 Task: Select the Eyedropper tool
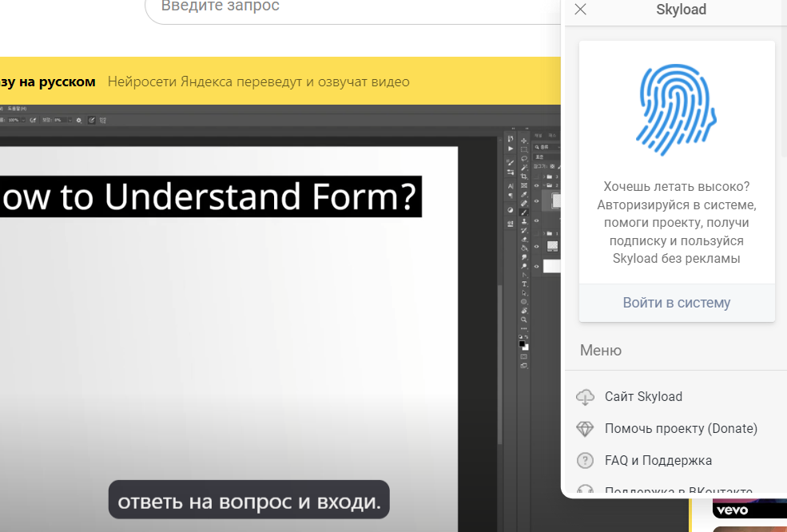pyautogui.click(x=524, y=195)
